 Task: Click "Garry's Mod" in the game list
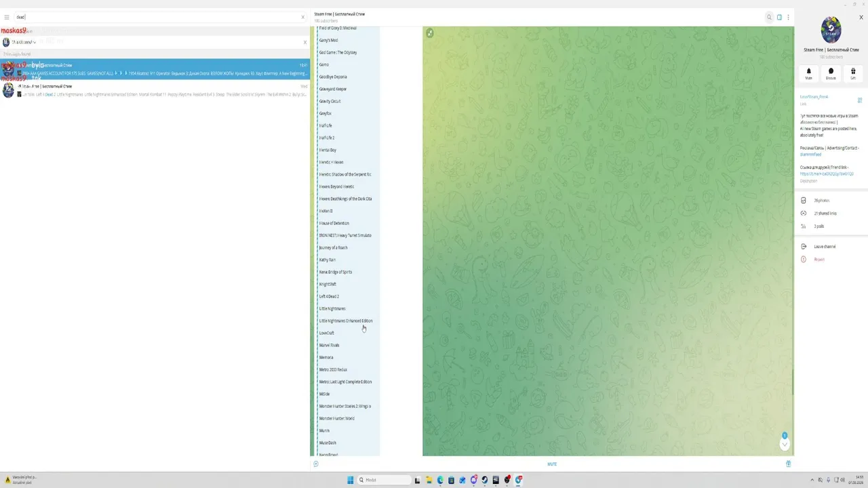[x=328, y=40]
